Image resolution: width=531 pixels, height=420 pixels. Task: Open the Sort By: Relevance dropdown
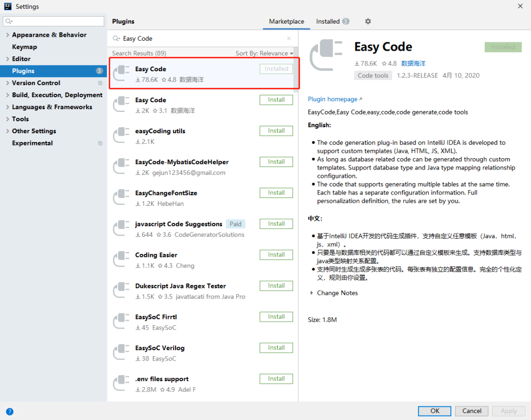pyautogui.click(x=264, y=54)
